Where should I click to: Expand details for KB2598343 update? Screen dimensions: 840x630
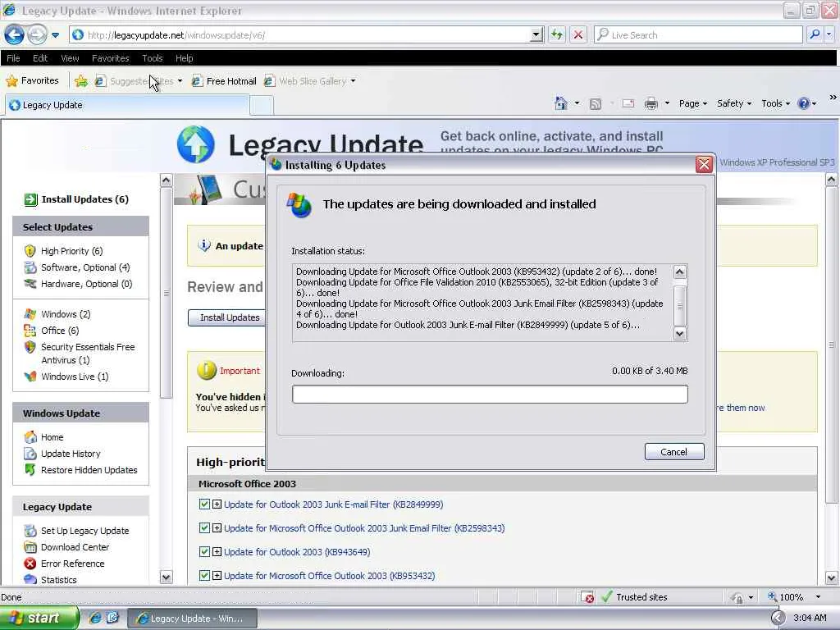point(217,527)
